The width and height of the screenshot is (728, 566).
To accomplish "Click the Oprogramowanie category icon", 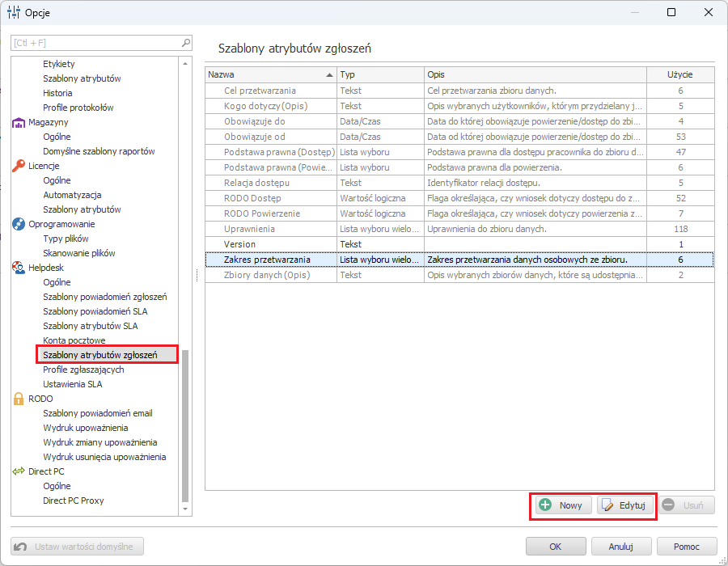I will click(x=19, y=224).
